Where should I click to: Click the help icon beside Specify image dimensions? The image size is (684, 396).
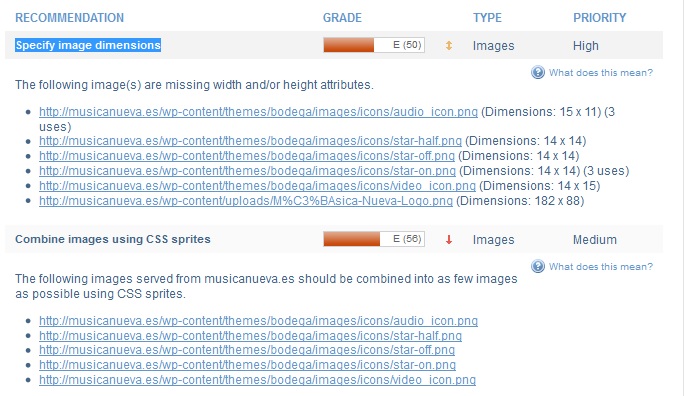[x=538, y=72]
